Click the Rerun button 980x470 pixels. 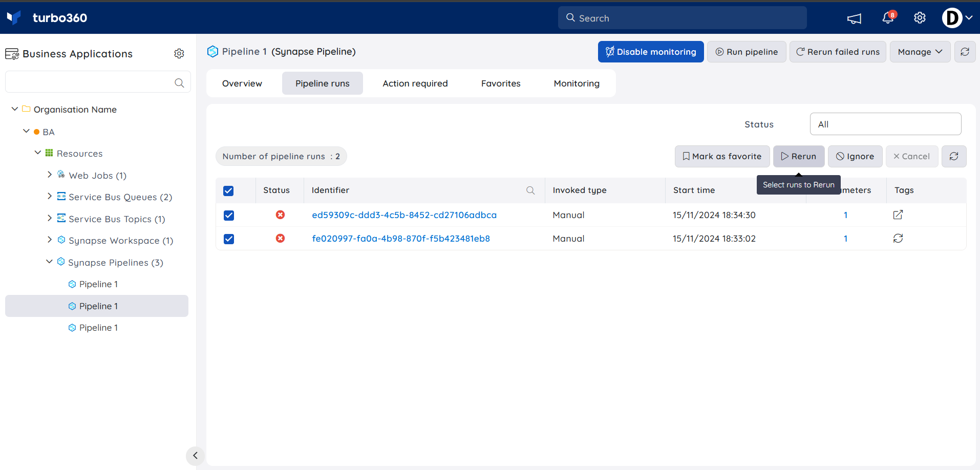(799, 156)
